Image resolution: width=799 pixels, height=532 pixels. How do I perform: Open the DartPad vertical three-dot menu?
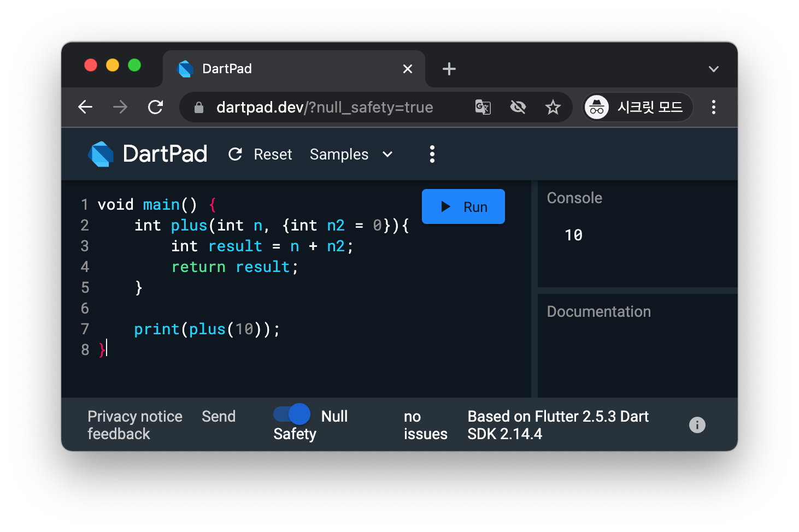click(432, 154)
